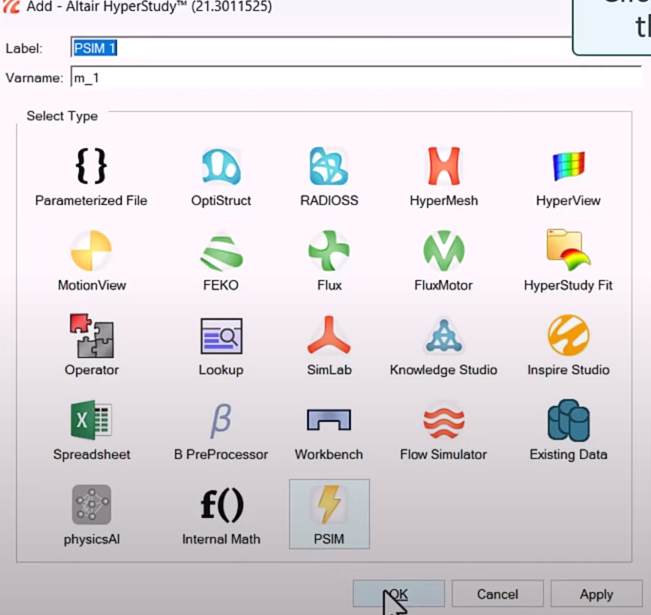Pick the Knowledge Studio type

tap(444, 336)
